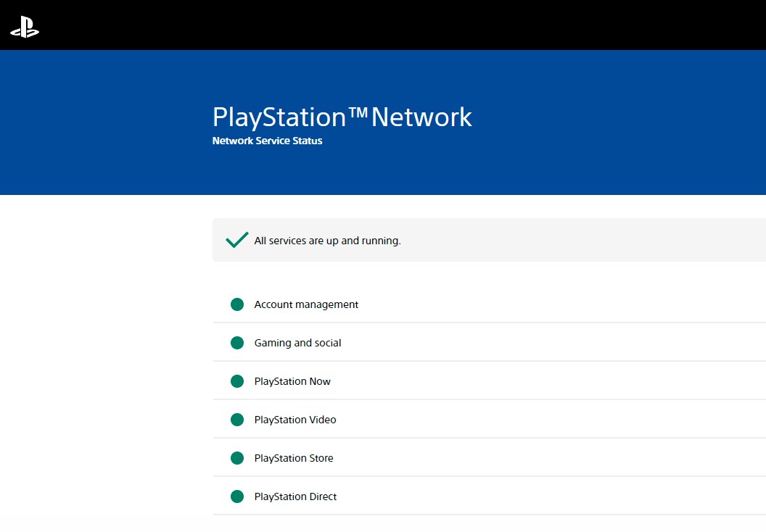Open the PlayStation Store status entry

click(x=435, y=457)
